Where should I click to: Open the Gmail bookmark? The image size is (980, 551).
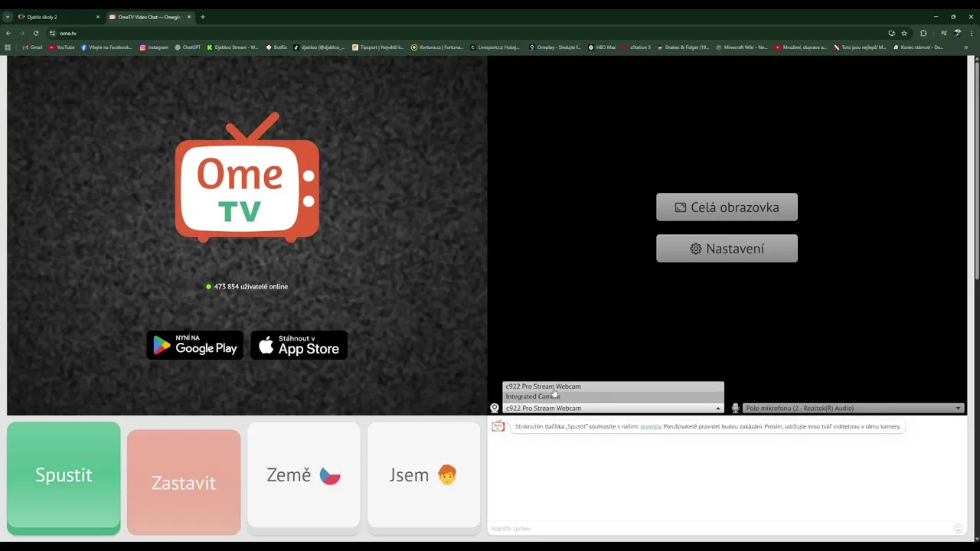coord(33,47)
